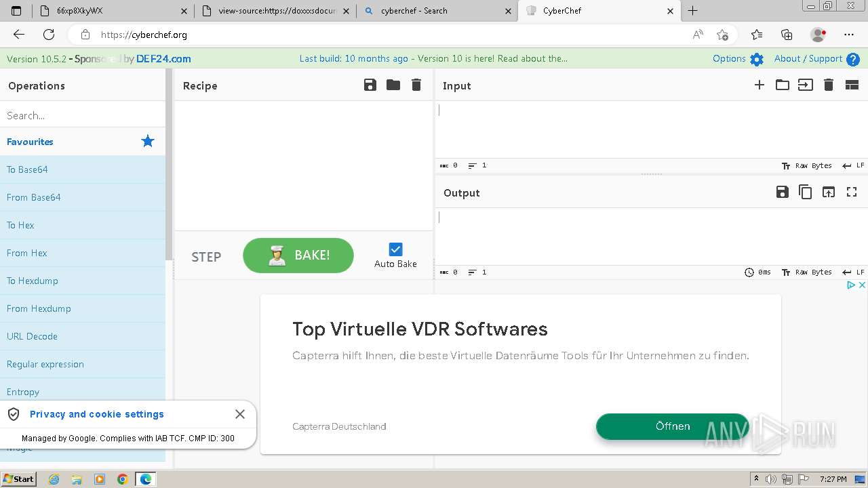Image resolution: width=868 pixels, height=488 pixels.
Task: Open file as input icon
Action: coord(806,85)
